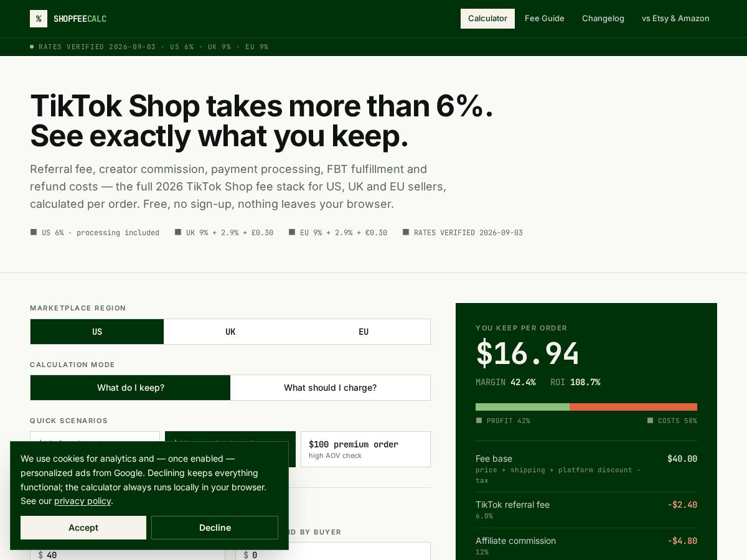Click the CALCULATION MODE heading
The height and width of the screenshot is (560, 747).
point(72,365)
